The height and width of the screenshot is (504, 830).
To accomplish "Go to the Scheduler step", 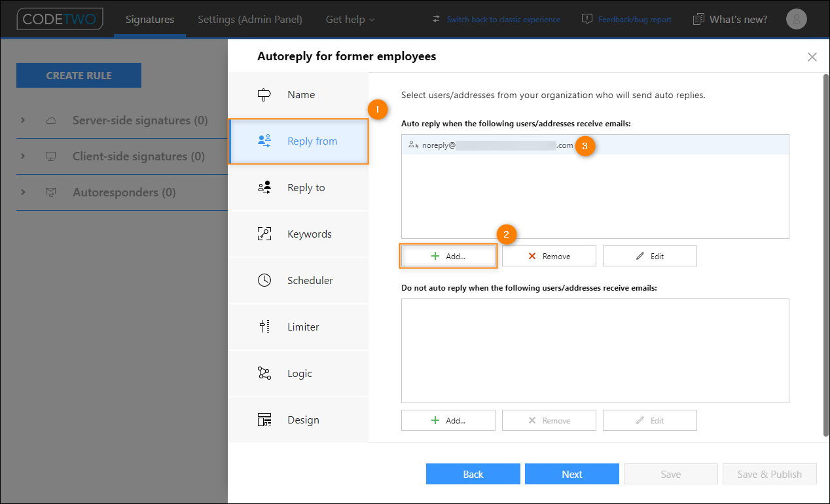I will pyautogui.click(x=298, y=281).
